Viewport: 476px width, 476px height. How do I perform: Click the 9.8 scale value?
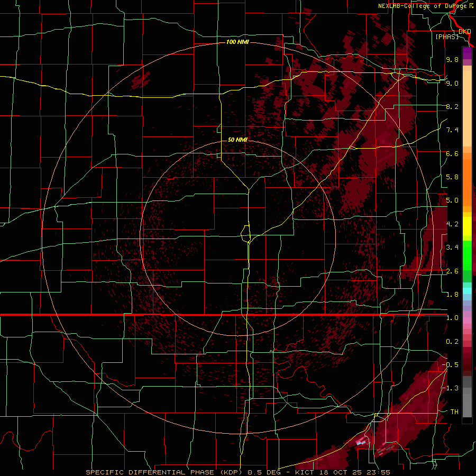452,59
